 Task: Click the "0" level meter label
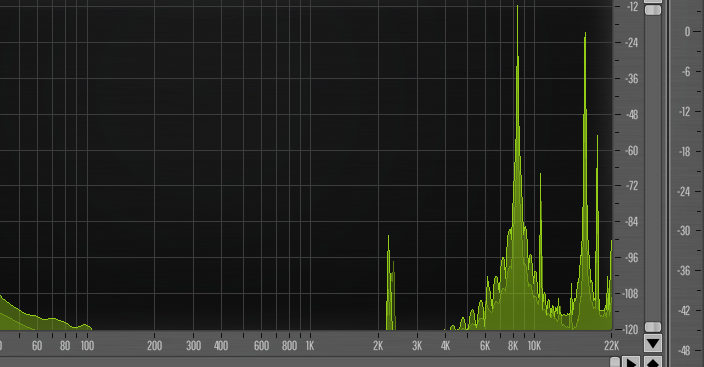point(687,32)
